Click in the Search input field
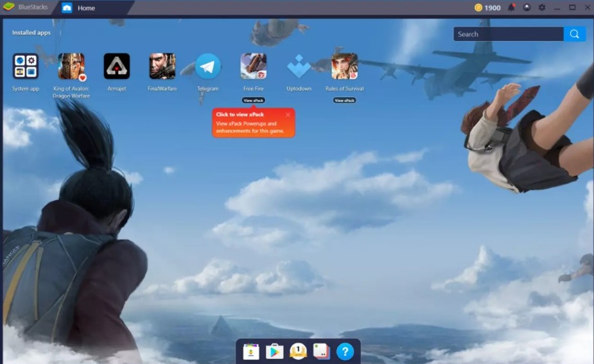 click(x=507, y=34)
